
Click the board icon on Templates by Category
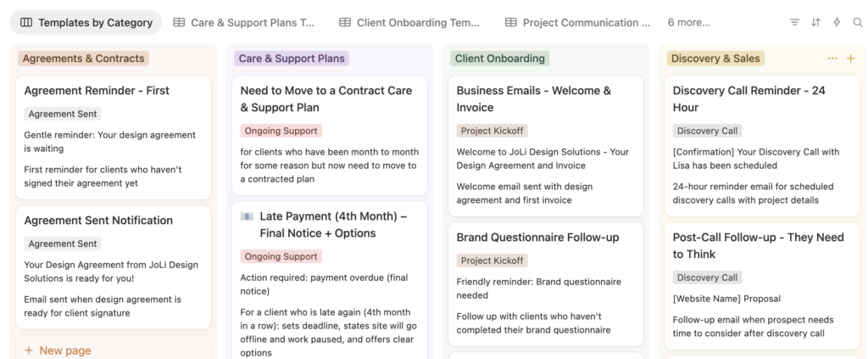[x=26, y=23]
